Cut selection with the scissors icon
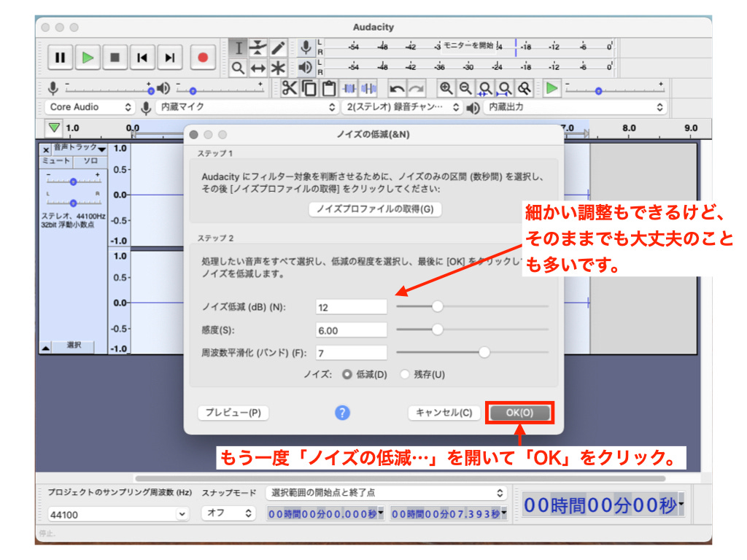The width and height of the screenshot is (747, 560). pyautogui.click(x=289, y=88)
